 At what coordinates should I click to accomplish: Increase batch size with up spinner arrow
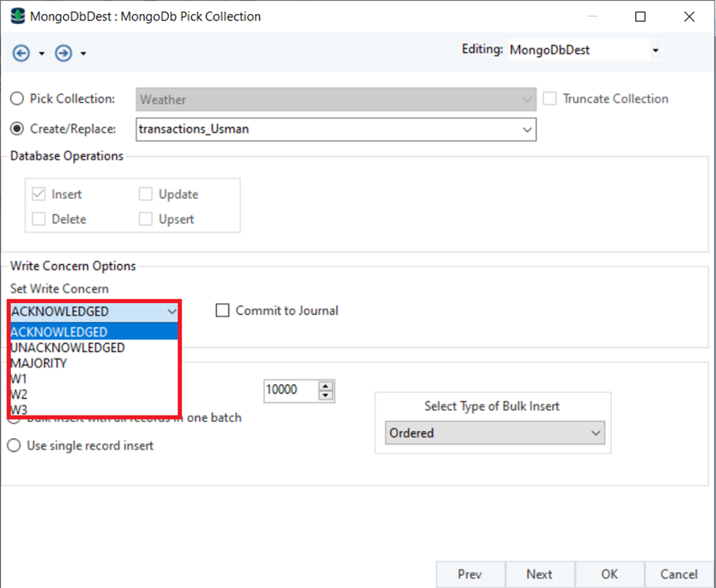(327, 385)
